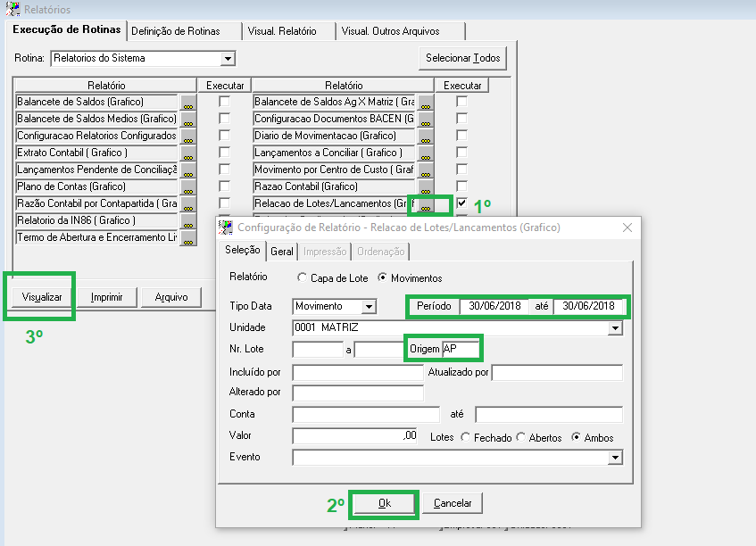
Task: Click the Alterado por field
Action: pyautogui.click(x=358, y=393)
